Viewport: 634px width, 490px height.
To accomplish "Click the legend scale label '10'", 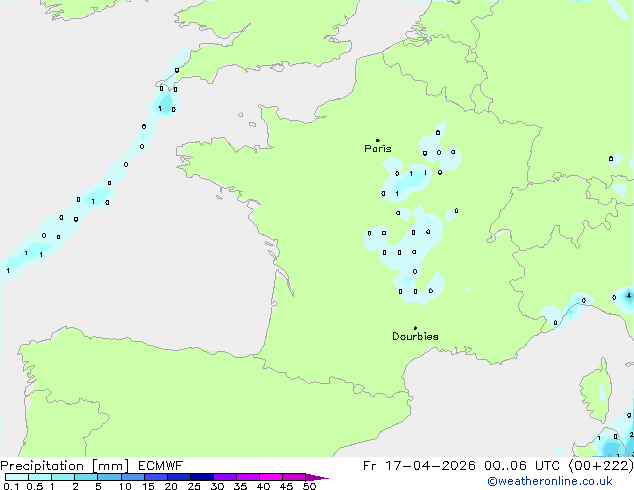I will [x=125, y=486].
